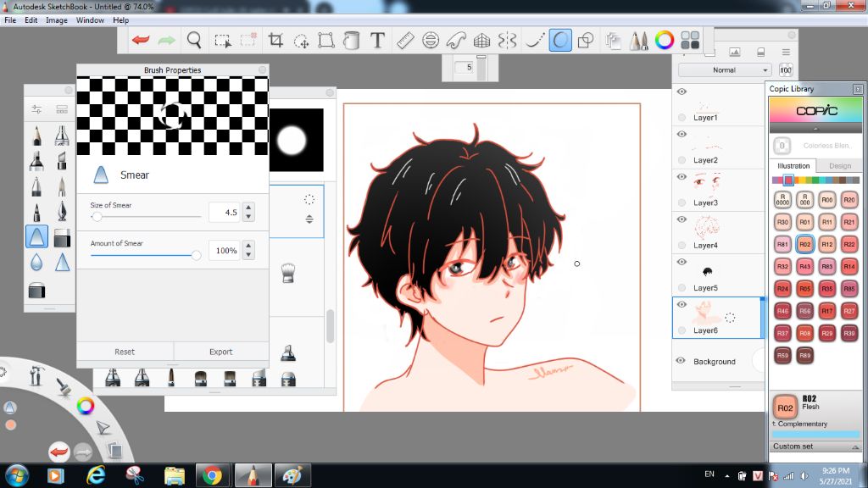
Task: Click the Windows Start button
Action: [x=17, y=475]
